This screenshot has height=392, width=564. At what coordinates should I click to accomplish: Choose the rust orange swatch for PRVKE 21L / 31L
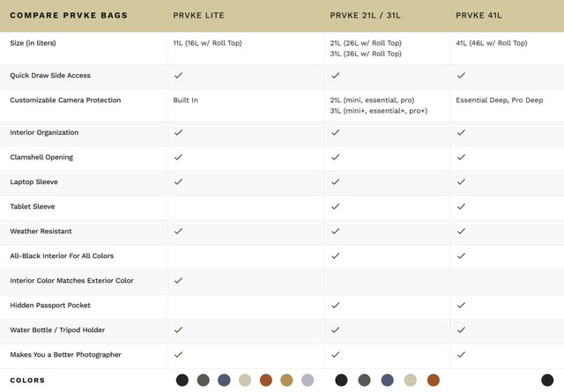pyautogui.click(x=434, y=381)
